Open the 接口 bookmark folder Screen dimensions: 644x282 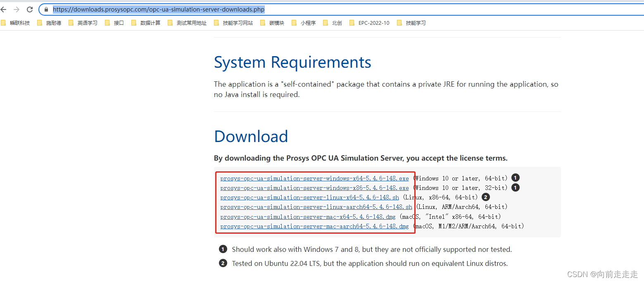pos(114,23)
